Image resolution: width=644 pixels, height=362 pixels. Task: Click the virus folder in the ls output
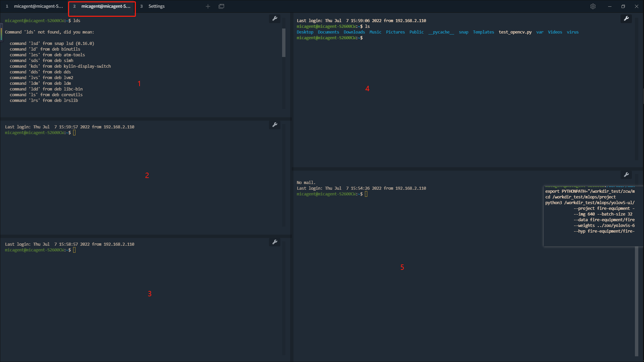click(x=573, y=32)
